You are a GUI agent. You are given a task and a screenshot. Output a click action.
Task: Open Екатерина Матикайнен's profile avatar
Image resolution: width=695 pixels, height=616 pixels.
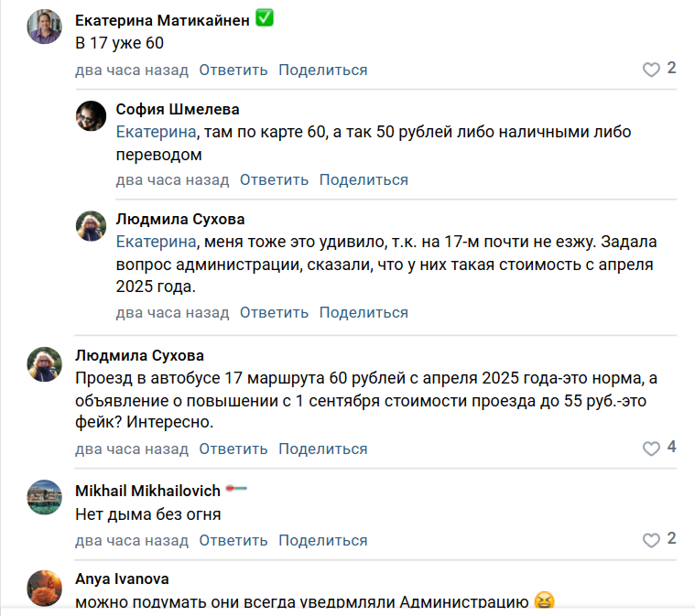44,27
